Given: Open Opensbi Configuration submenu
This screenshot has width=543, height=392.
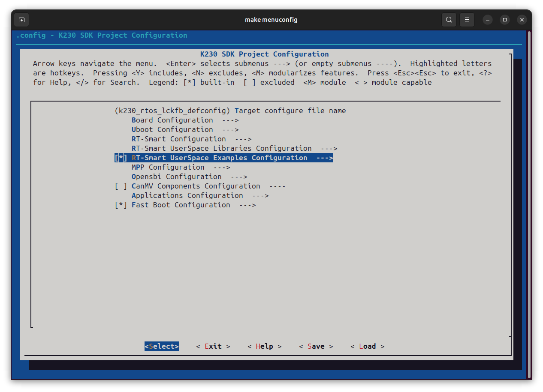Looking at the screenshot, I should [x=189, y=177].
